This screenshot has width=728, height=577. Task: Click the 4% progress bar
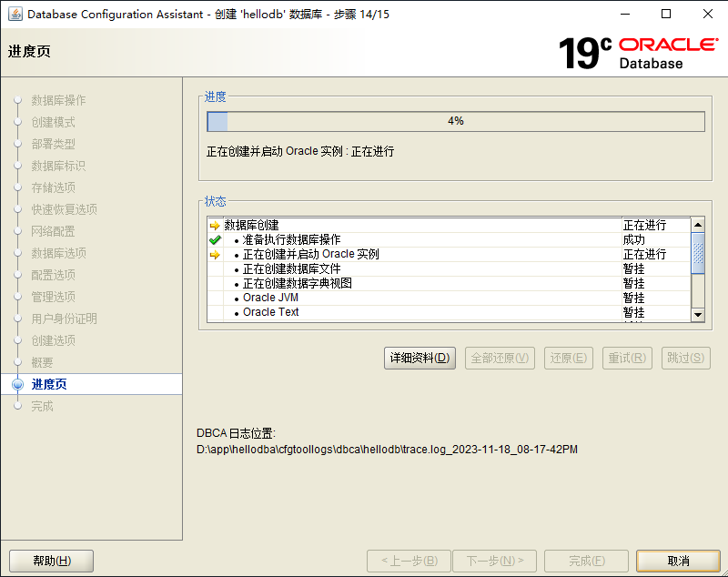[456, 121]
